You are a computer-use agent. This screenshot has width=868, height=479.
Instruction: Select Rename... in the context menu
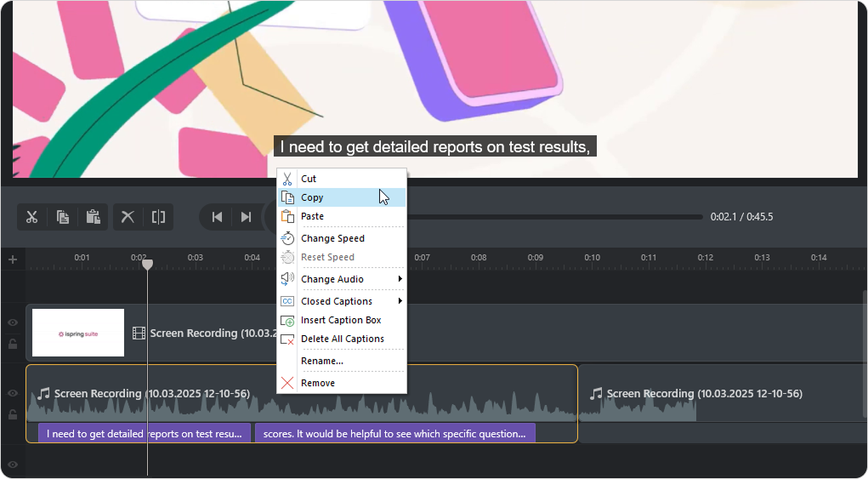click(321, 361)
